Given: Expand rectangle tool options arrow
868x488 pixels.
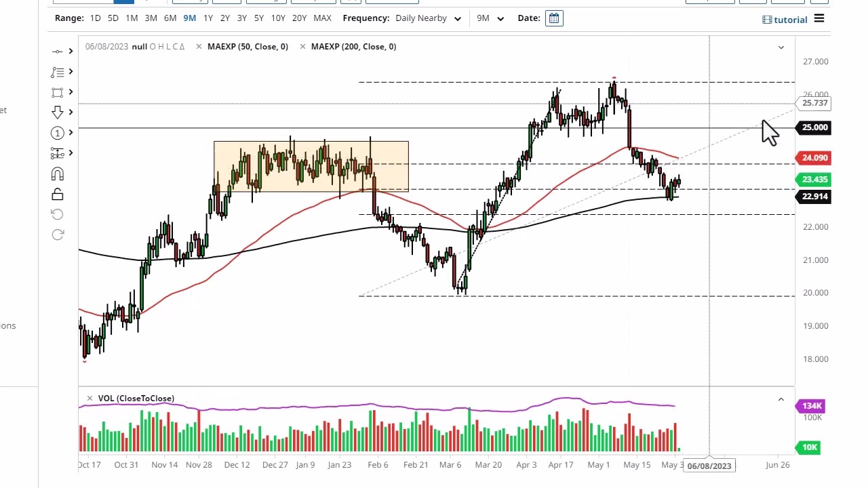Looking at the screenshot, I should pos(70,92).
